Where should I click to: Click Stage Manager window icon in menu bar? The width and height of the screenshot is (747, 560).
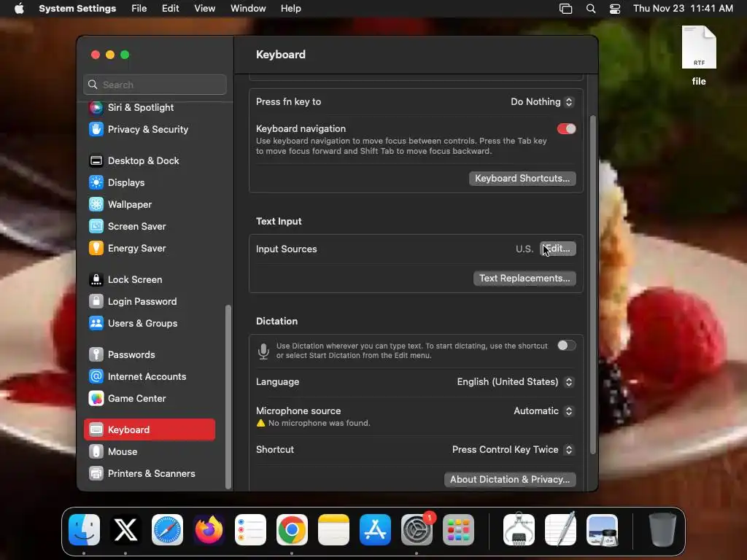[565, 9]
